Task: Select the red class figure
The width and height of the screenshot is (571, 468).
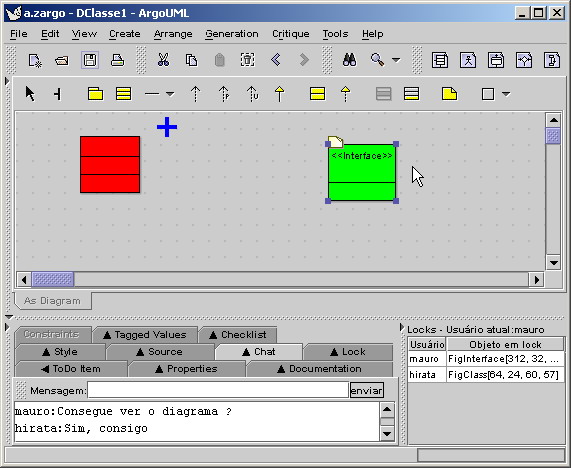Action: (110, 165)
